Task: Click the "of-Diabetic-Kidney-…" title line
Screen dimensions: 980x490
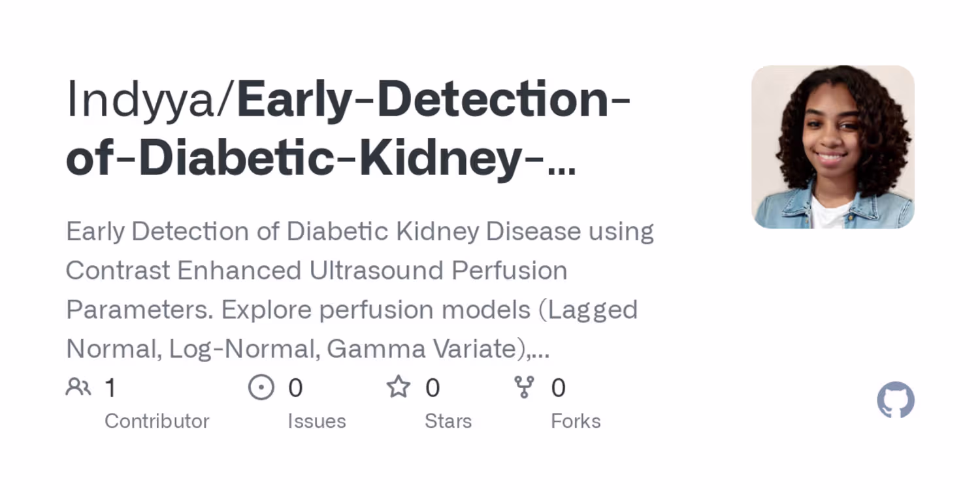Action: coord(320,159)
